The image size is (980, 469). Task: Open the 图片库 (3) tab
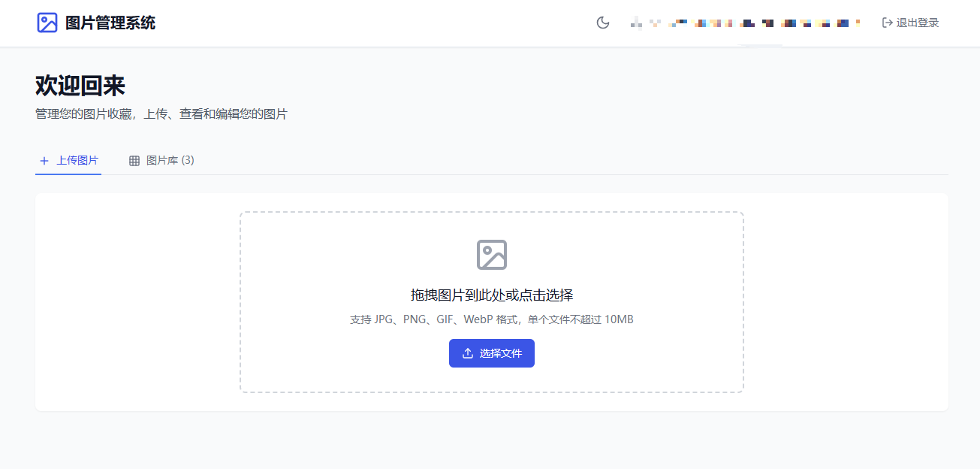pos(170,160)
